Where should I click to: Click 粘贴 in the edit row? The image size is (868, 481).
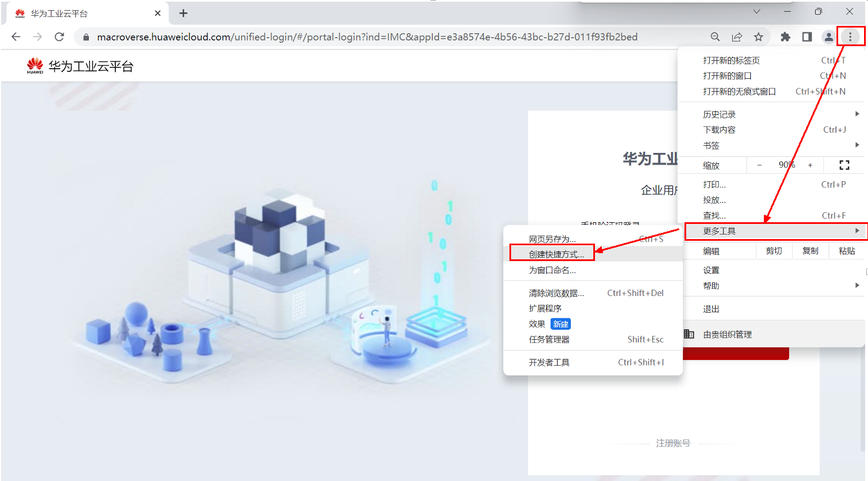pyautogui.click(x=847, y=251)
